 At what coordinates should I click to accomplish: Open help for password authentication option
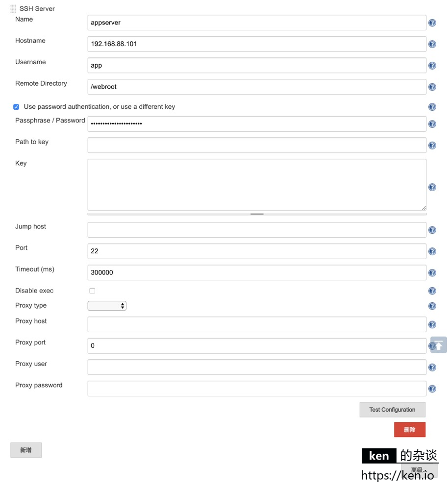[x=432, y=107]
